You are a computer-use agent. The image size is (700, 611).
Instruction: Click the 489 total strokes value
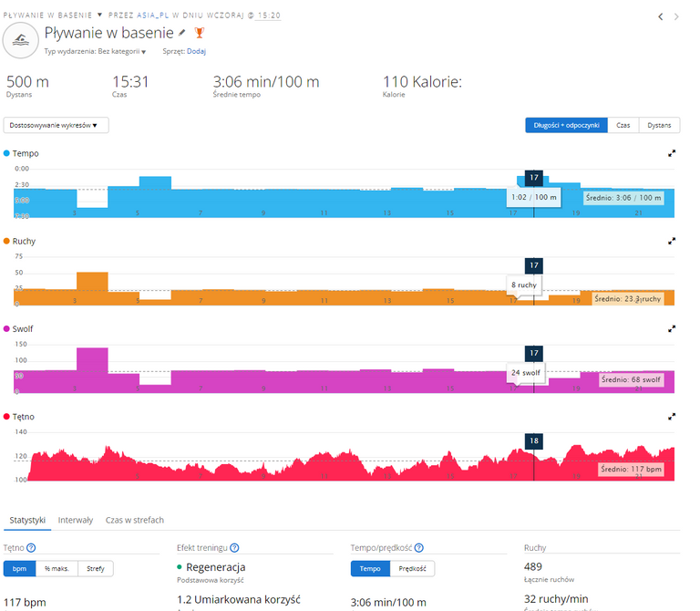click(533, 567)
